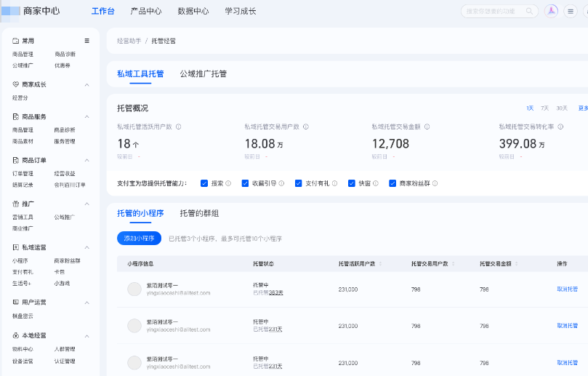
Task: Sort by 托管交易用户数 column sort icon
Action: 453,264
